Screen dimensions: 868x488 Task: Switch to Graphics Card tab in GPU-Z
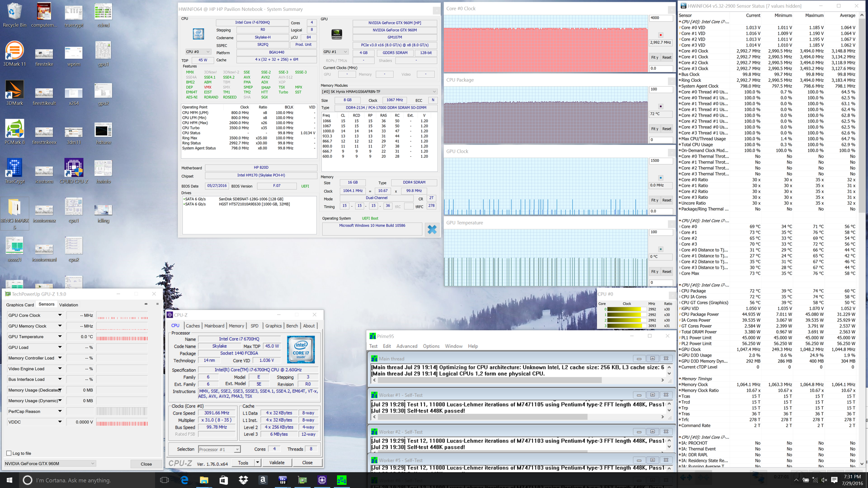click(20, 305)
